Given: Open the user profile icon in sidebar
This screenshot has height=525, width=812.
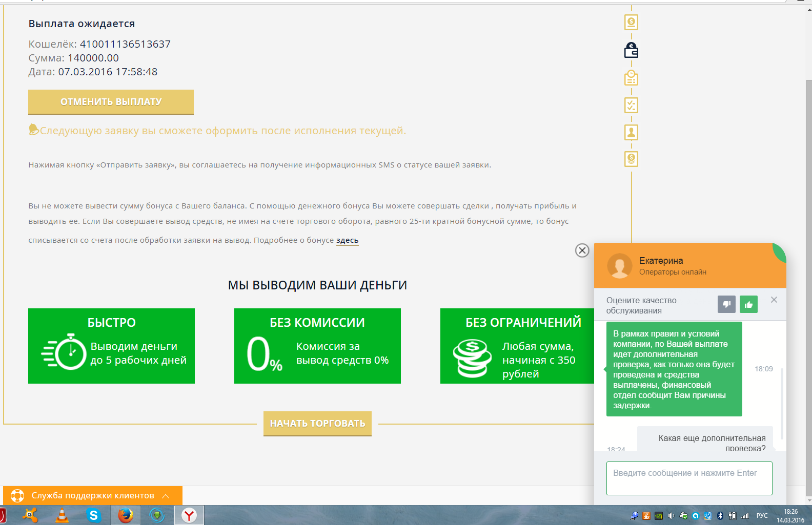Looking at the screenshot, I should [x=631, y=133].
